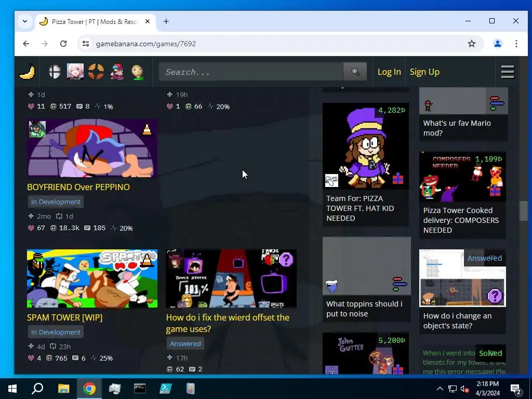Open the Friday Night Funkin' game icon
532x399 pixels.
click(x=117, y=72)
